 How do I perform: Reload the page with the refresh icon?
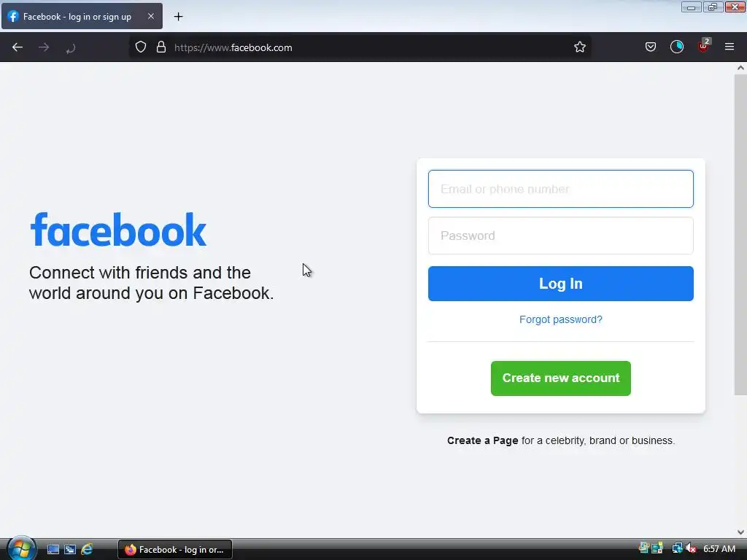pos(71,47)
